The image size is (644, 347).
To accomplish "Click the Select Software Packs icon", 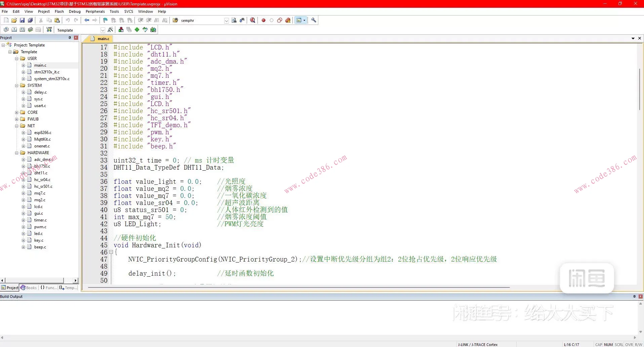I will coord(145,30).
